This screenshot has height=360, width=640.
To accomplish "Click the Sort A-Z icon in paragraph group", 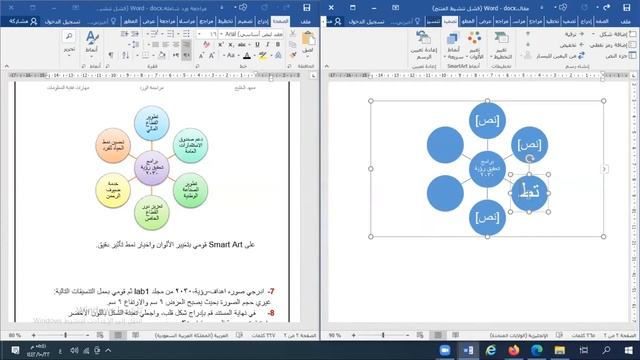I will (x=125, y=55).
